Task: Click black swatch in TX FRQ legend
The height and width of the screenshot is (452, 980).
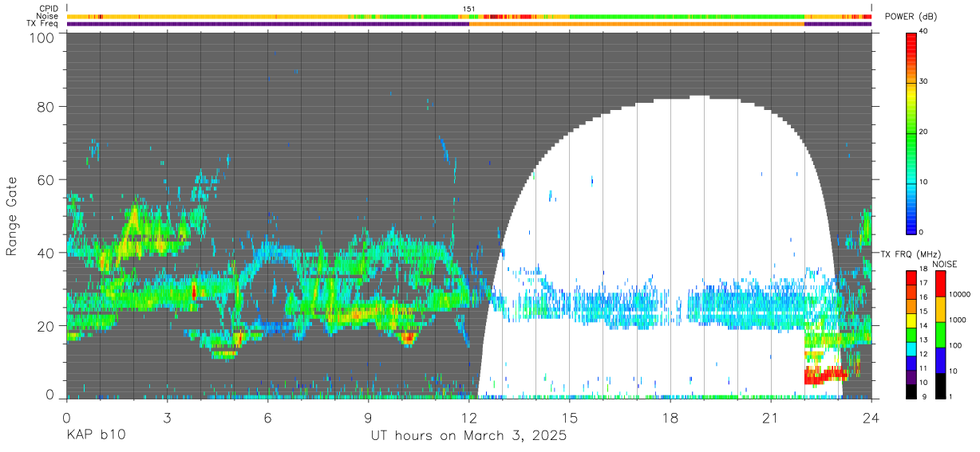Action: point(911,391)
